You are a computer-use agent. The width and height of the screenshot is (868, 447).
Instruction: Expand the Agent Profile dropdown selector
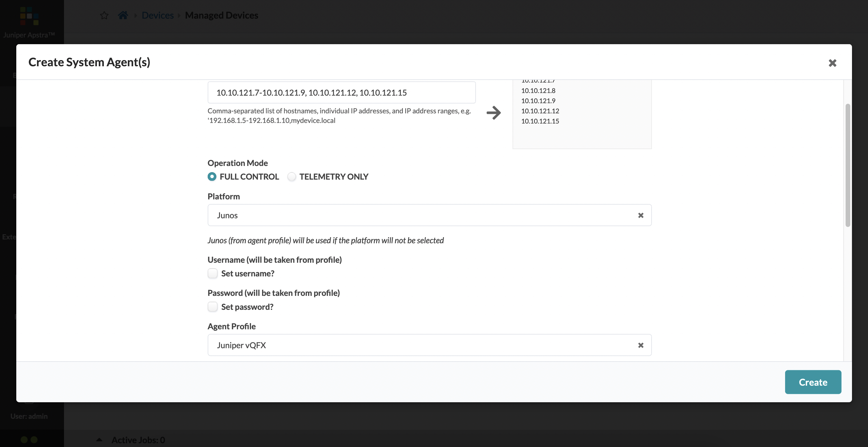(x=429, y=344)
